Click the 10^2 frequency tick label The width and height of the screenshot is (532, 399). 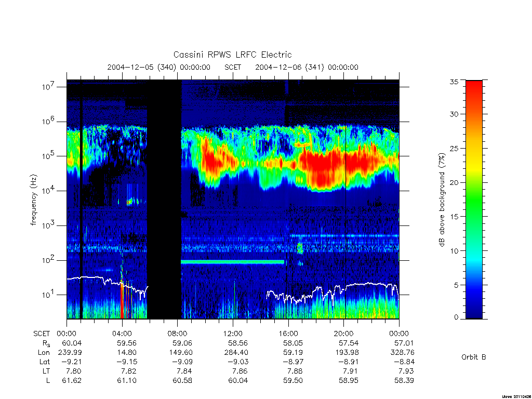tap(49, 260)
